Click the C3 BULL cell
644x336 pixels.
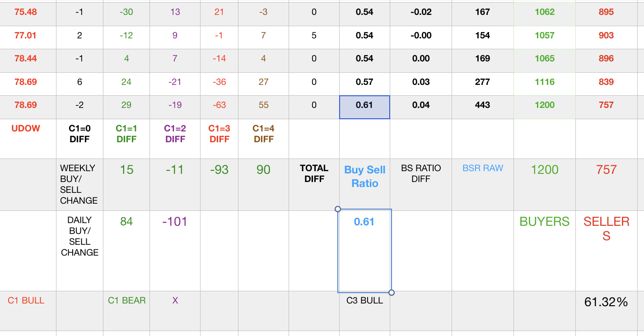click(x=364, y=301)
